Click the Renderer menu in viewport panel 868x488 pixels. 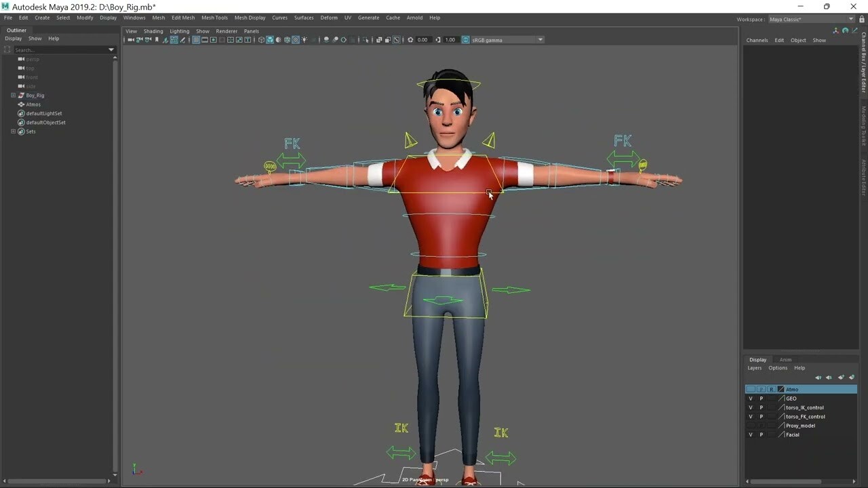click(x=226, y=30)
